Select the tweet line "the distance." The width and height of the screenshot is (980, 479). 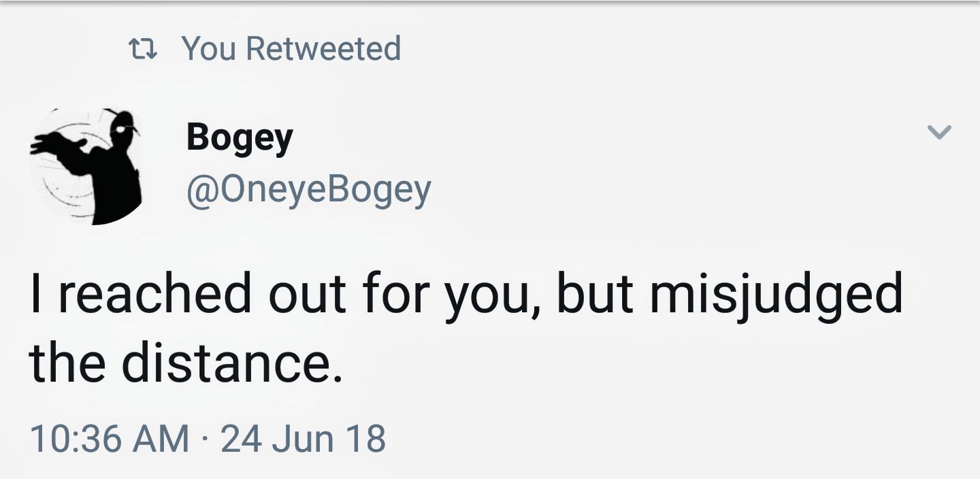186,362
